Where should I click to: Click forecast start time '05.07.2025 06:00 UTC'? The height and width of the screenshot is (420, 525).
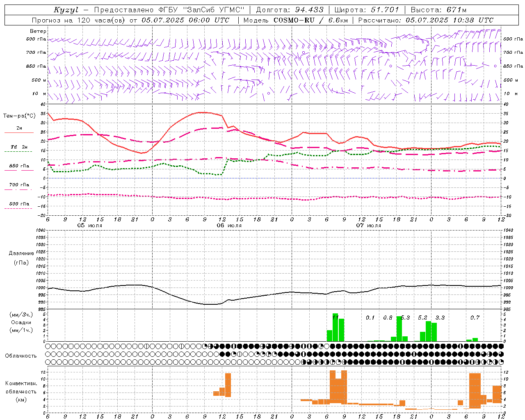coord(185,20)
